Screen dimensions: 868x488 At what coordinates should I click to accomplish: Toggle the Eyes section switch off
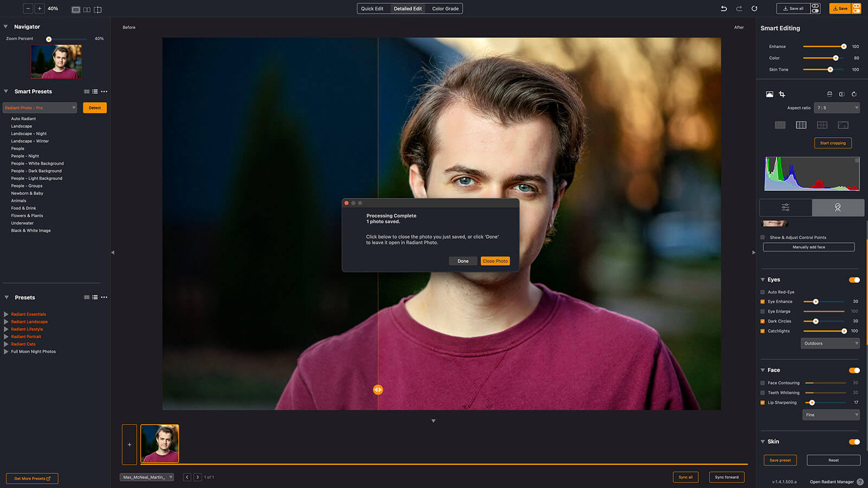(854, 280)
